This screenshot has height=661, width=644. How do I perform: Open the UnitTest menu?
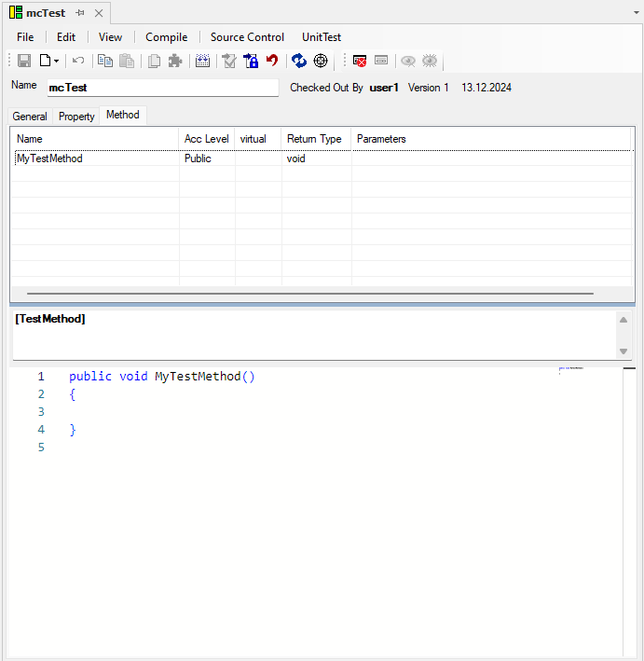pyautogui.click(x=322, y=37)
